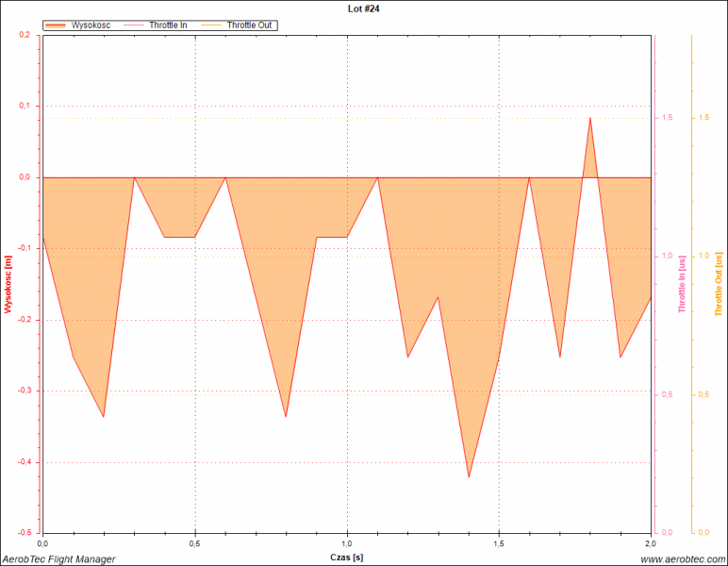Click the orange Throttle Out legend line
728x566 pixels.
[212, 25]
